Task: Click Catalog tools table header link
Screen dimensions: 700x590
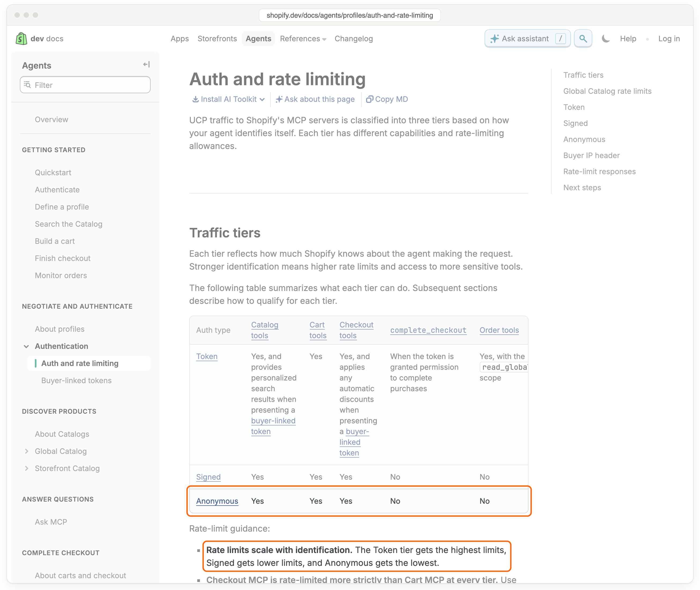Action: point(265,330)
